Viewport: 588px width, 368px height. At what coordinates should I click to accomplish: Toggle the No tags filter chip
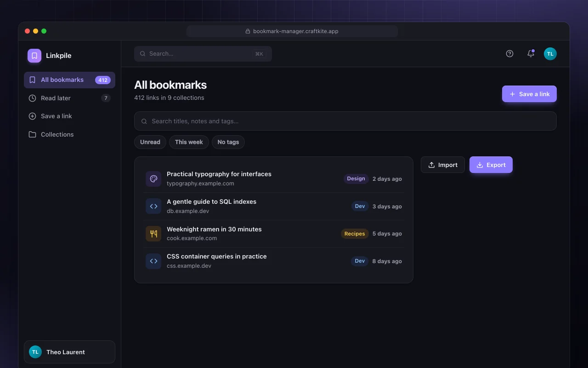[x=228, y=142]
